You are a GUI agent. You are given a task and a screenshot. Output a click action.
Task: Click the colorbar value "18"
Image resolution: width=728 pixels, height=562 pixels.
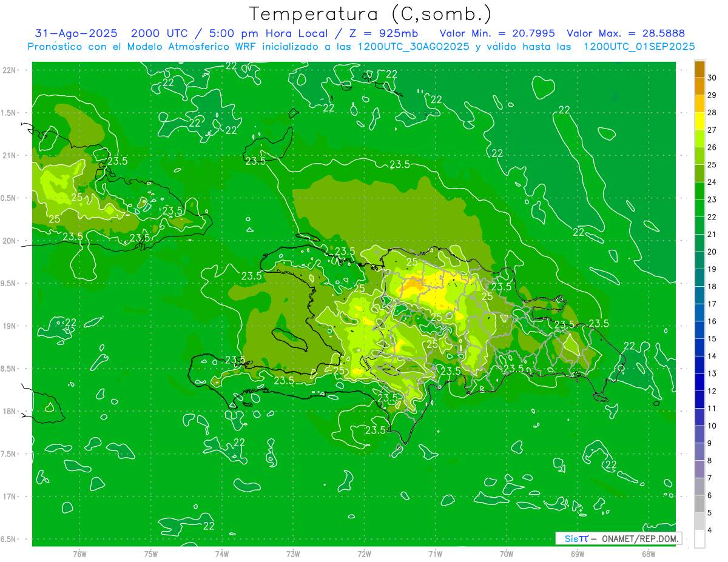coord(712,286)
